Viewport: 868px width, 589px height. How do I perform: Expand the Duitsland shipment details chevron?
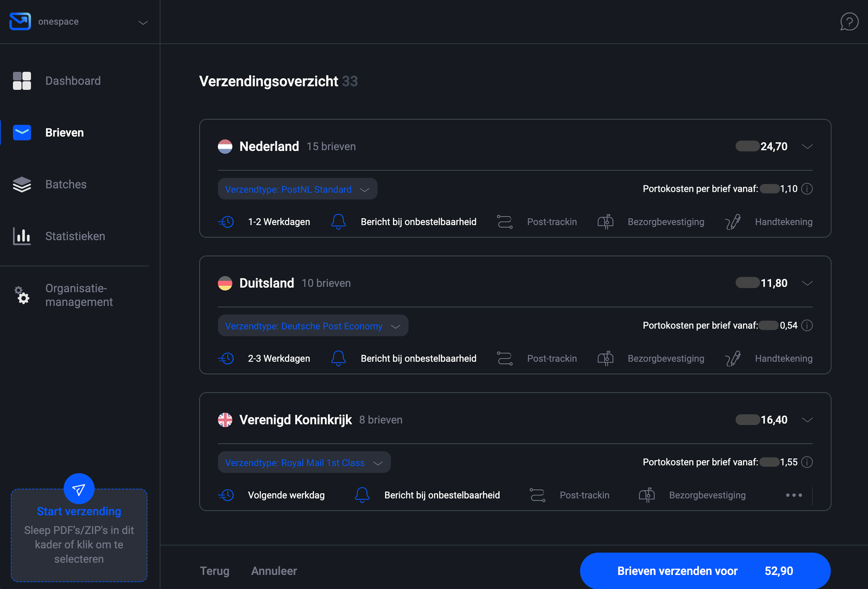pyautogui.click(x=807, y=283)
